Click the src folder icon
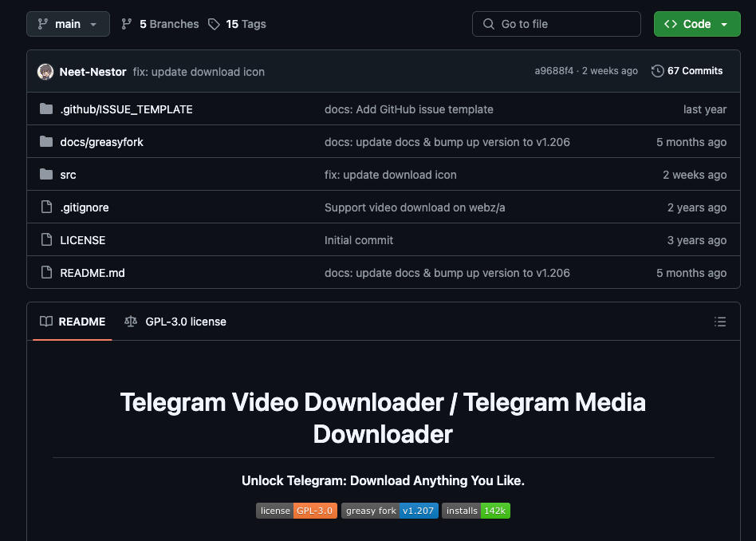This screenshot has width=756, height=541. (x=46, y=174)
